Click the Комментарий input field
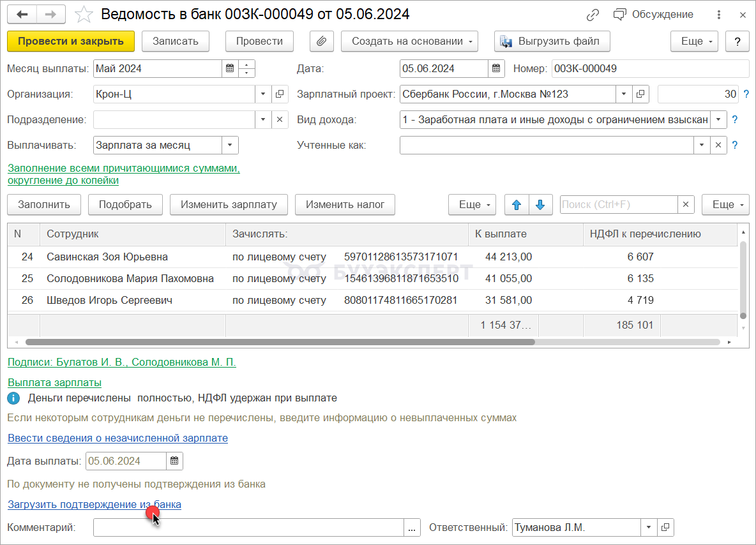 click(x=248, y=528)
